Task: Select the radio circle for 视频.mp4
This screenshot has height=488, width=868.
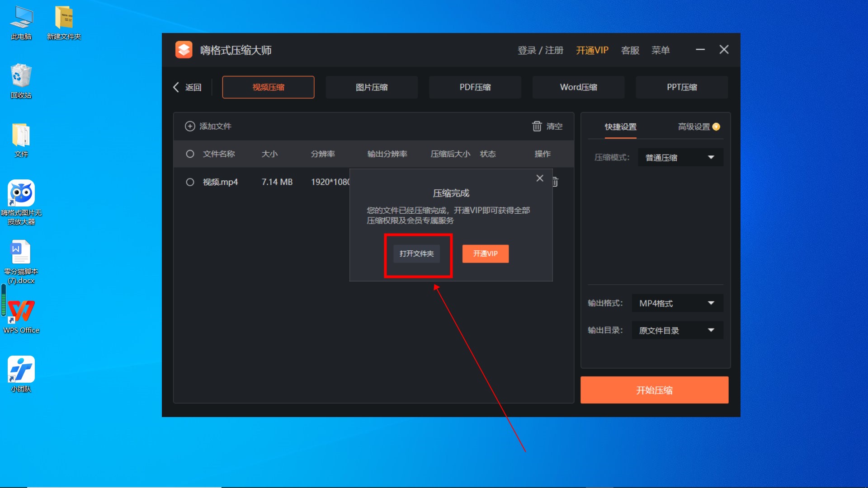Action: click(190, 182)
